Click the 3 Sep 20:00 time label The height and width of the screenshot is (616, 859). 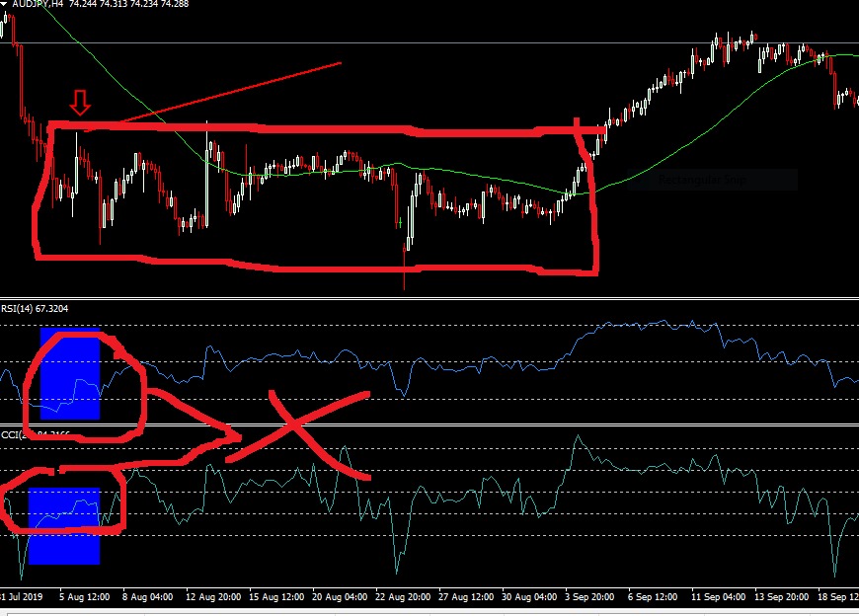coord(587,598)
